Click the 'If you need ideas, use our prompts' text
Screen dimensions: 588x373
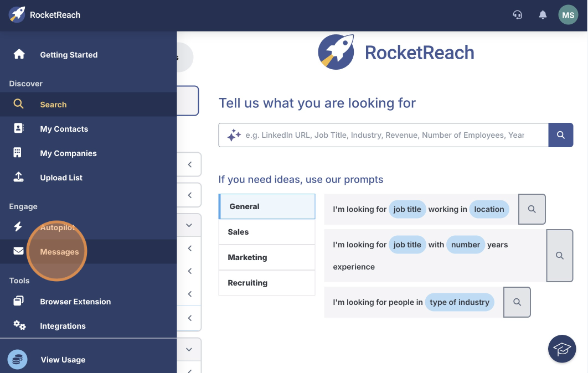pyautogui.click(x=301, y=179)
